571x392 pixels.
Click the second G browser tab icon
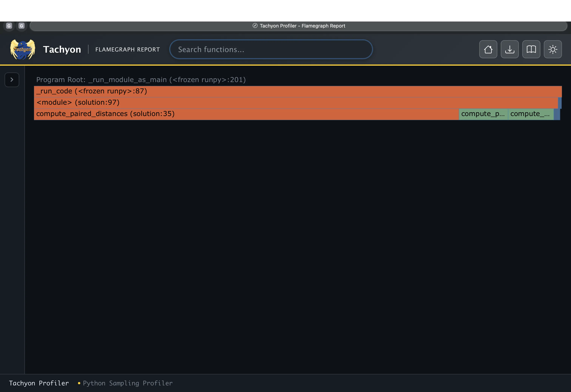[x=21, y=26]
